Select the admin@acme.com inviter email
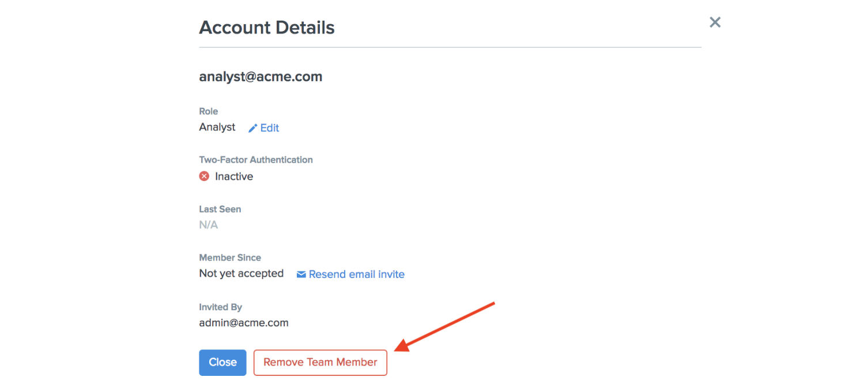868x392 pixels. pos(244,323)
